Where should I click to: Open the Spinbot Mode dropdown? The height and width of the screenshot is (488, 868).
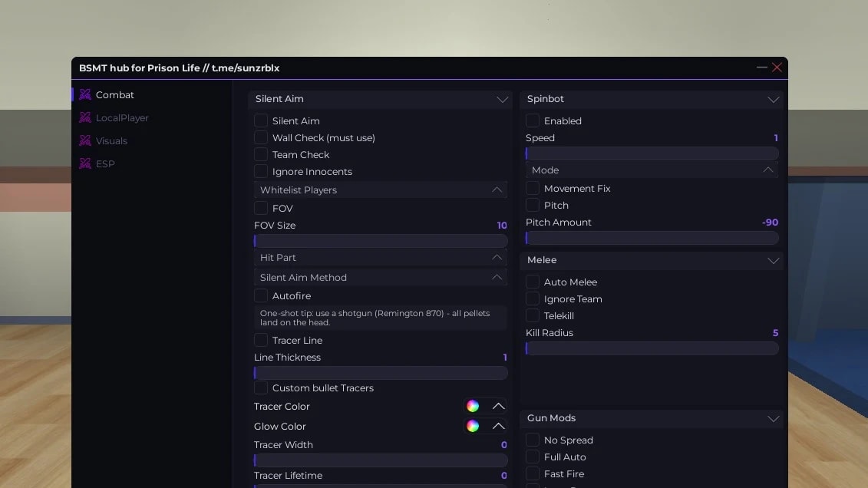652,170
